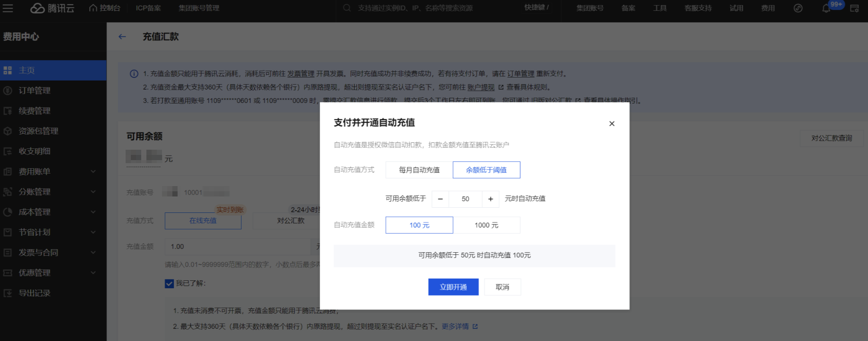Switch to the 对公汇款 payment tab

click(291, 221)
